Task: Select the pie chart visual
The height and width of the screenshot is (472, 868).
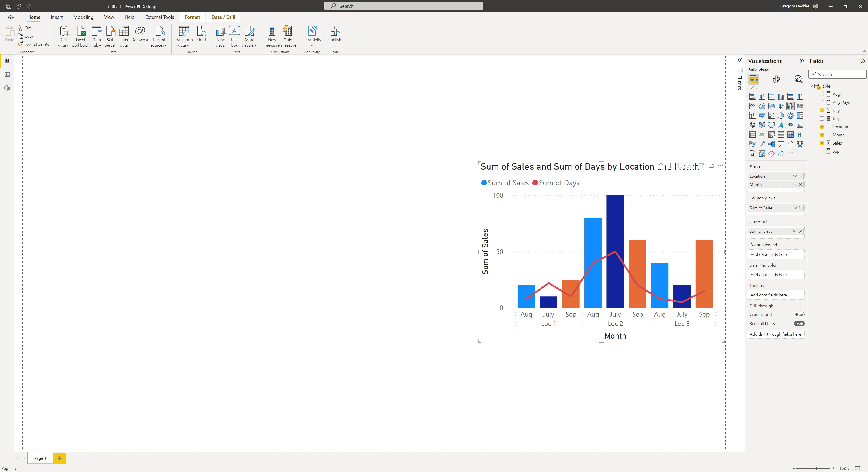Action: [x=781, y=116]
